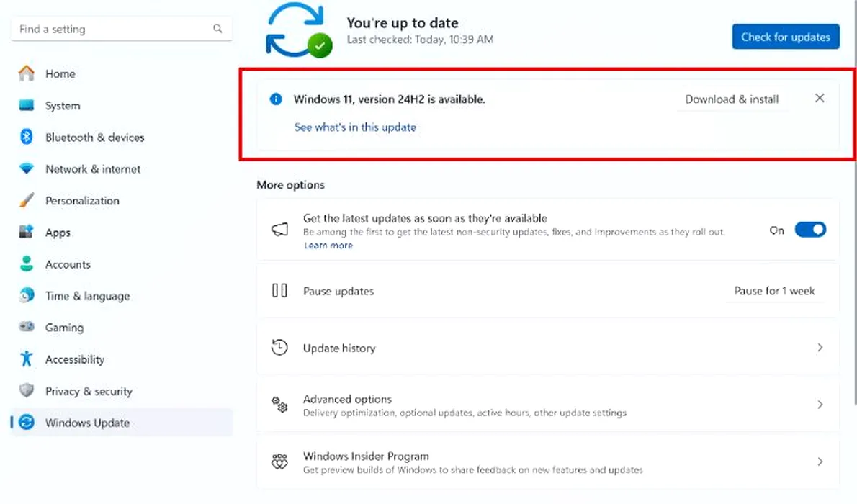Image resolution: width=857 pixels, height=504 pixels.
Task: Click 'Windows 11, version 24H2 is available' text
Action: (x=389, y=99)
